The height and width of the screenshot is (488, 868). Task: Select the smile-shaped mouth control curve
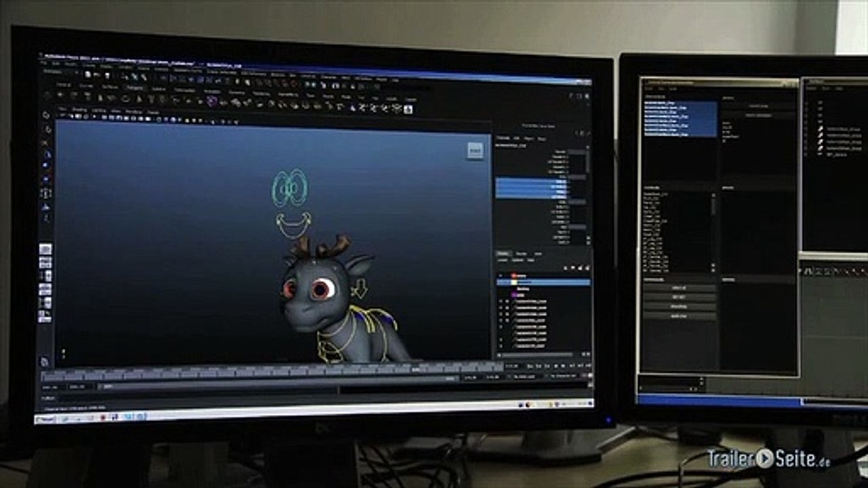click(x=294, y=226)
